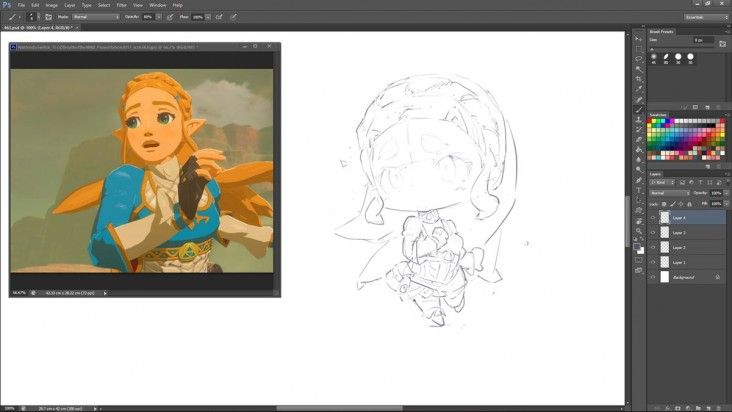Toggle lock position
Viewport: 732px width, 412px height.
tap(681, 204)
